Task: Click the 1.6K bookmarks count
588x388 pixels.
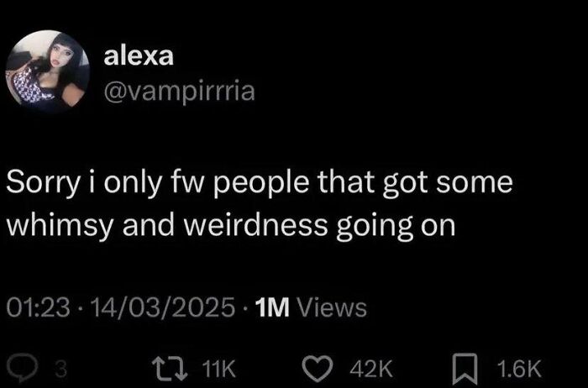Action: tap(519, 369)
